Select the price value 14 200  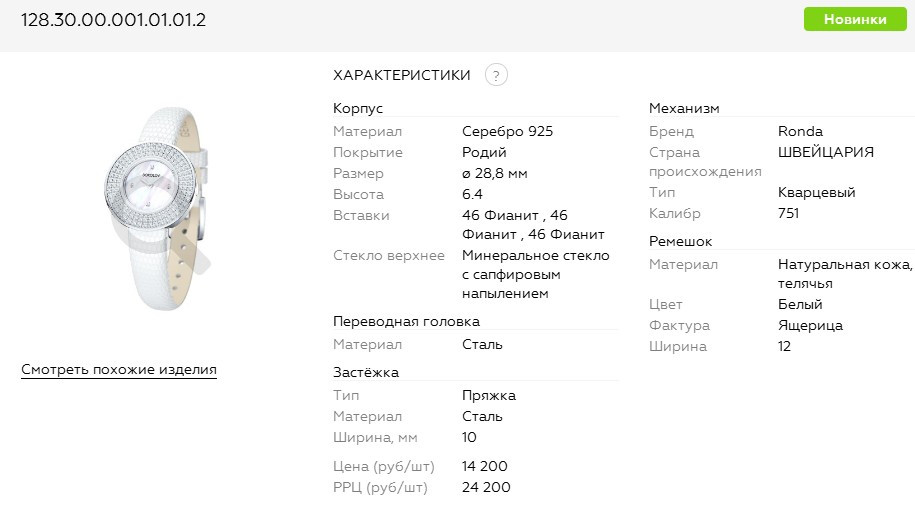tap(484, 466)
